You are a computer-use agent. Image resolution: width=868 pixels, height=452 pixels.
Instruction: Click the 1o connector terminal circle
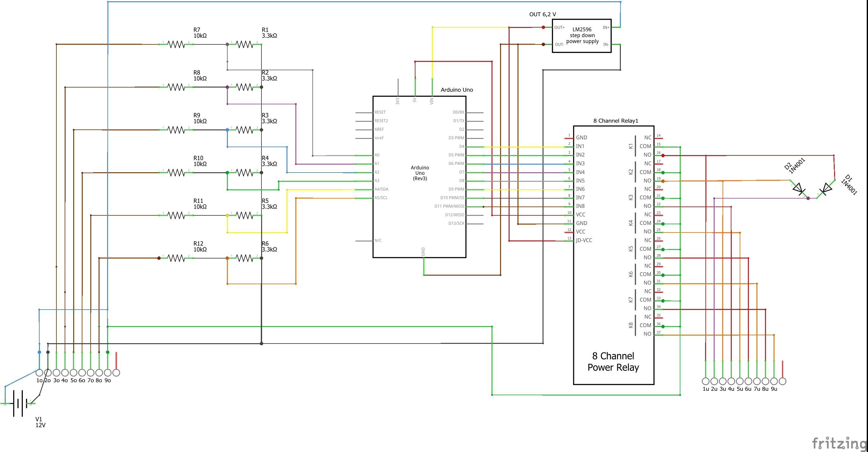coord(39,373)
